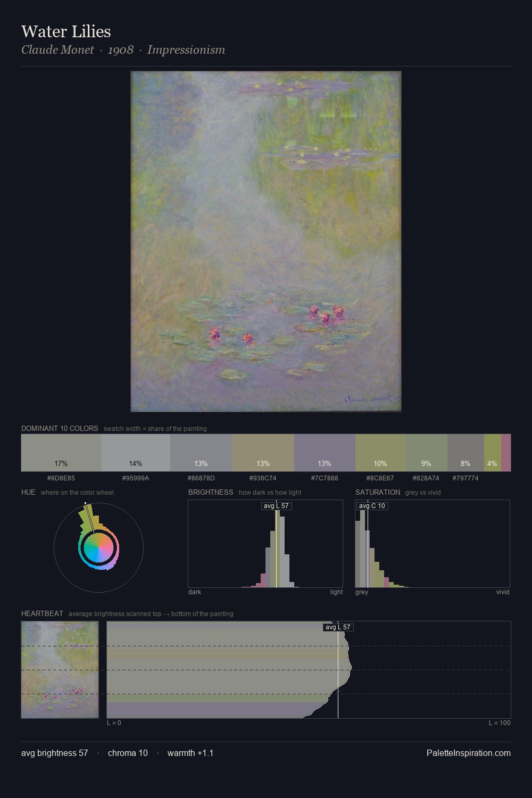Open PaletteInspiration.com link
This screenshot has height=798, width=532.
click(469, 753)
